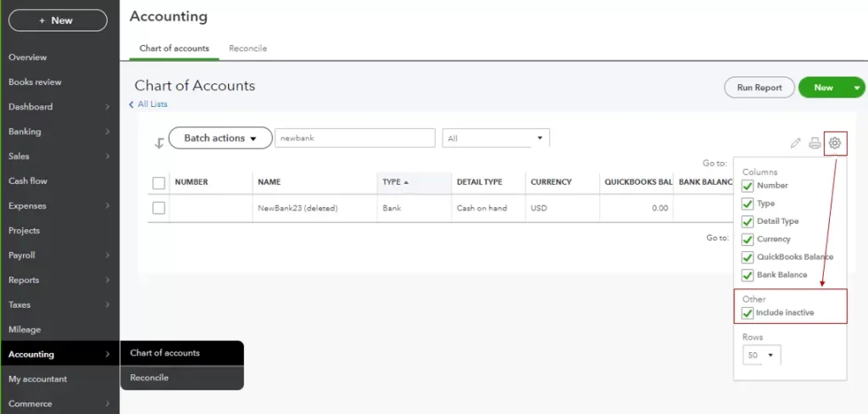Expand the Expenses sidebar submenu
The width and height of the screenshot is (868, 414).
tap(108, 205)
